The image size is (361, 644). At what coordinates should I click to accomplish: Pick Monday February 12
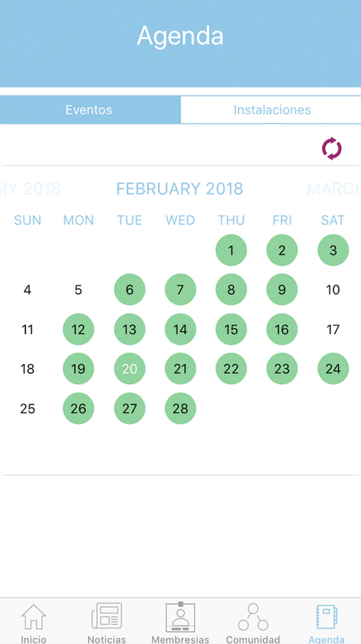(78, 330)
